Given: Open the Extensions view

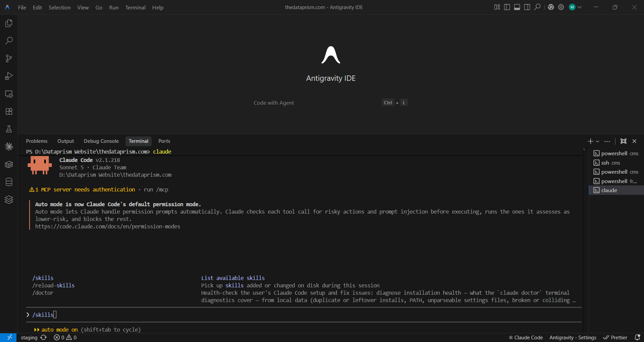Looking at the screenshot, I should click(9, 111).
